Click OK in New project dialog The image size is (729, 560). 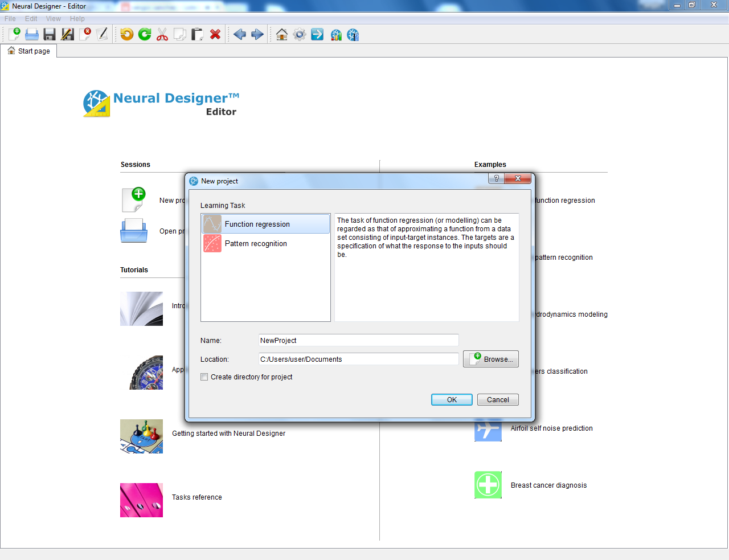pyautogui.click(x=452, y=400)
